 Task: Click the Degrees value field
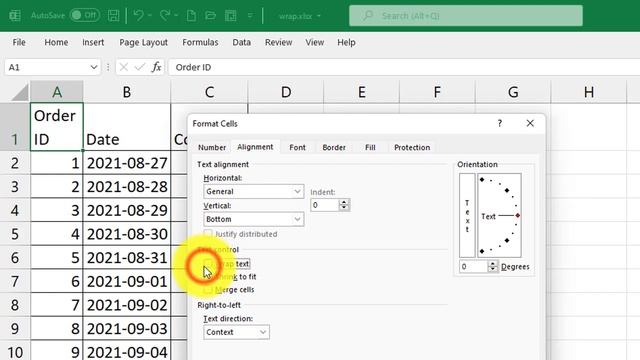(x=473, y=267)
